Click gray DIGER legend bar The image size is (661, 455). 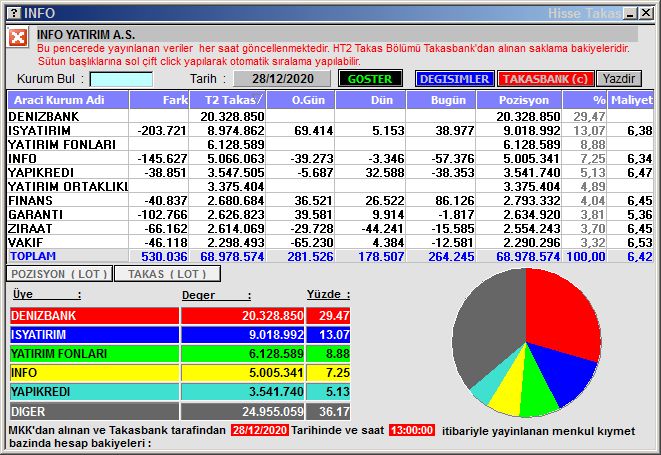94,411
